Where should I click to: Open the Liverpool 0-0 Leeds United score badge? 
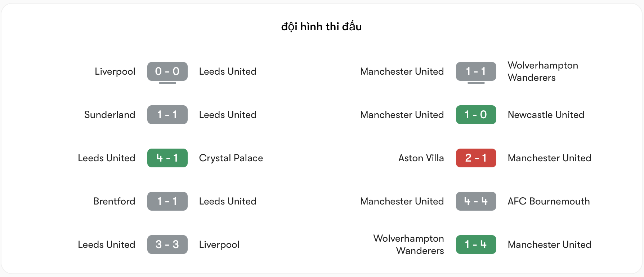point(167,71)
